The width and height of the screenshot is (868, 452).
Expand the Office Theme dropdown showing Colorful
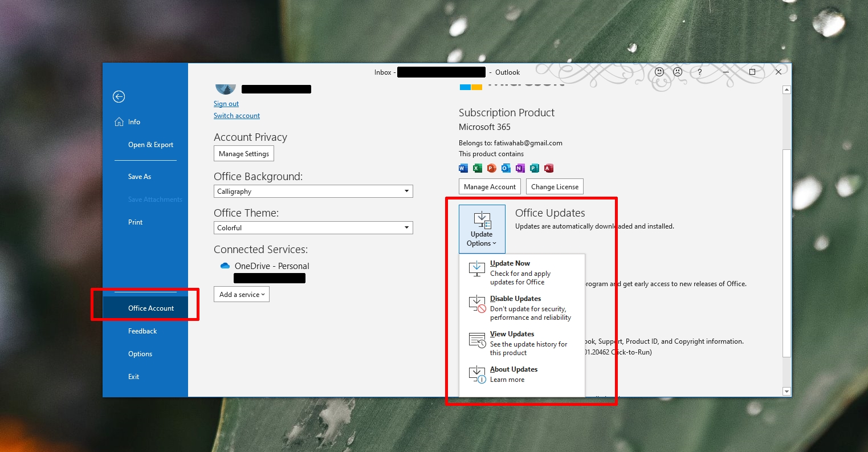pyautogui.click(x=406, y=227)
